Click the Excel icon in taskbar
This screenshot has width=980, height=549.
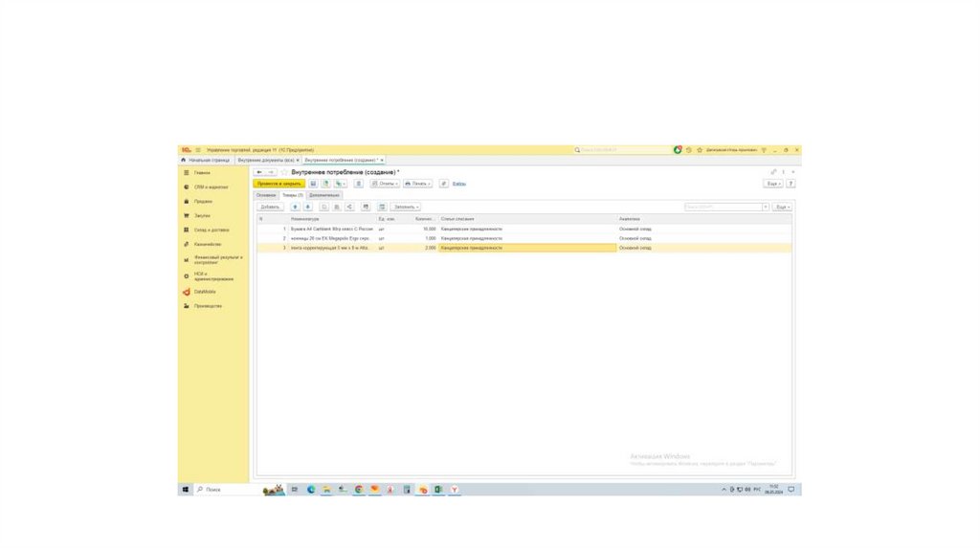tap(438, 490)
